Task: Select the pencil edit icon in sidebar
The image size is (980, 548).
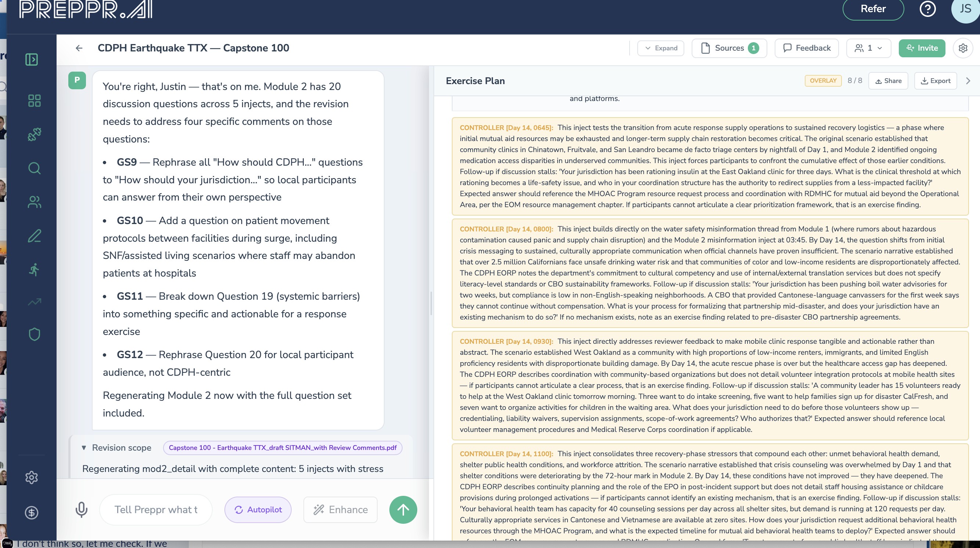Action: pos(34,236)
